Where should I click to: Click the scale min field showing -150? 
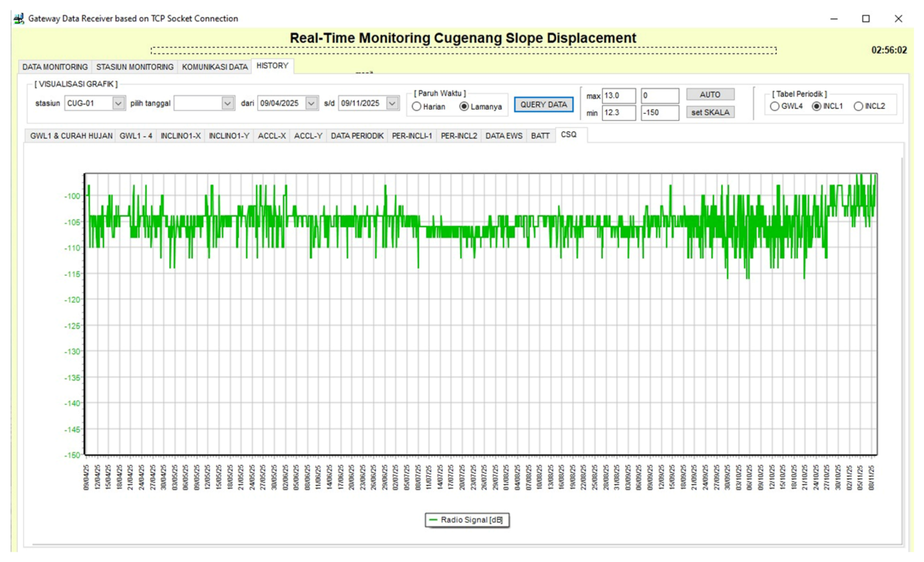660,112
